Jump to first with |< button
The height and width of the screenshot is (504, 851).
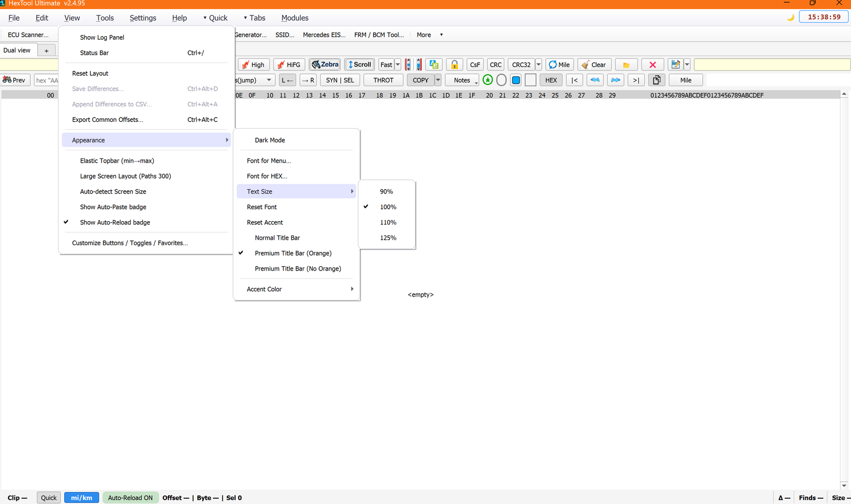click(574, 80)
